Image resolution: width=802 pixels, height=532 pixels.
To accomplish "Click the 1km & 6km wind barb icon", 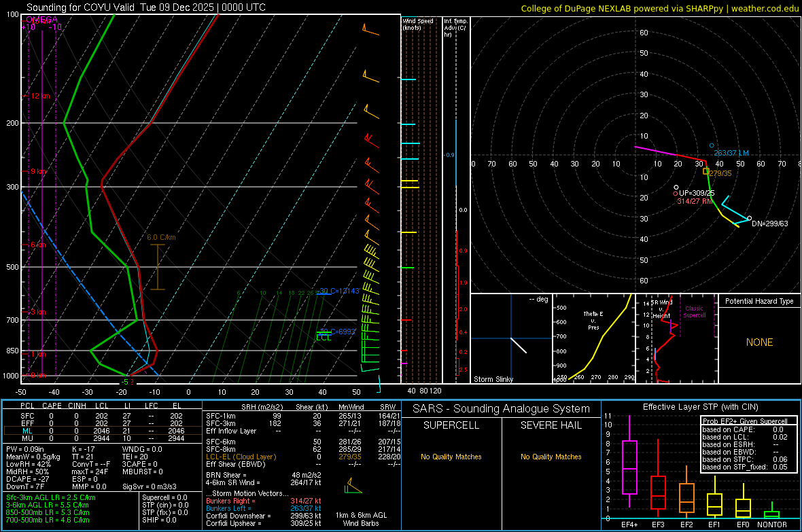I will coord(353,486).
